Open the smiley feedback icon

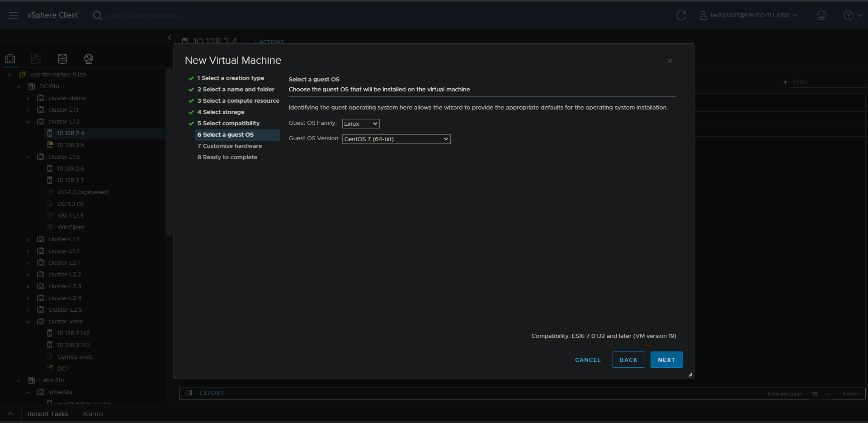point(821,15)
